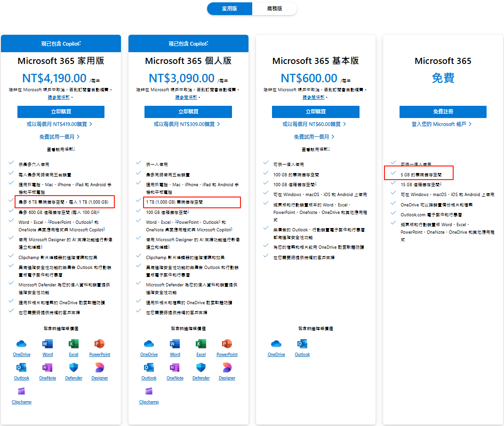Click 立即購買 for Microsoft 365 個人版
Screen dimensions: 504x426
tap(188, 111)
